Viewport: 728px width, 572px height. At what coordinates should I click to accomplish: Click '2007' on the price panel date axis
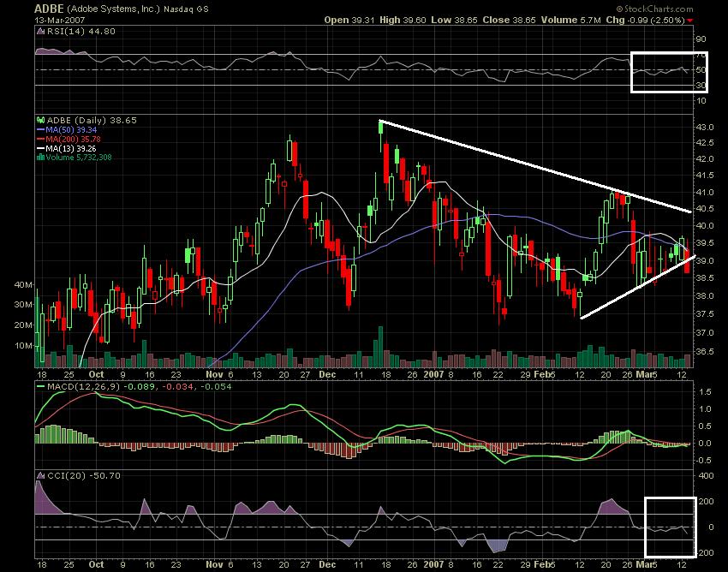[433, 374]
